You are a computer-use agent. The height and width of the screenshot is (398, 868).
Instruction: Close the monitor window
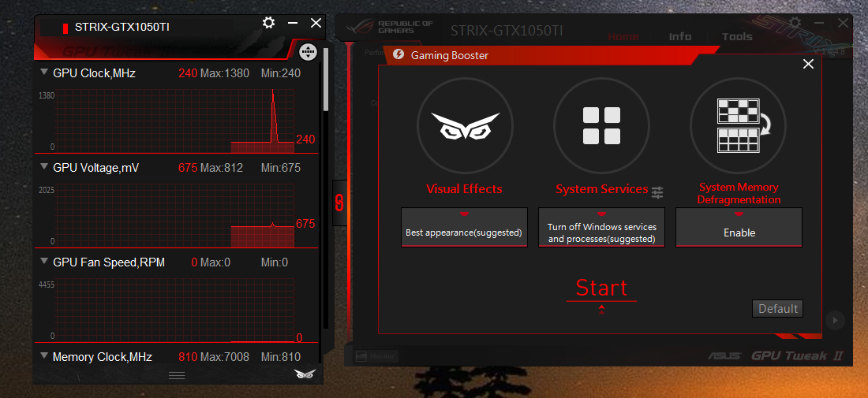(316, 23)
